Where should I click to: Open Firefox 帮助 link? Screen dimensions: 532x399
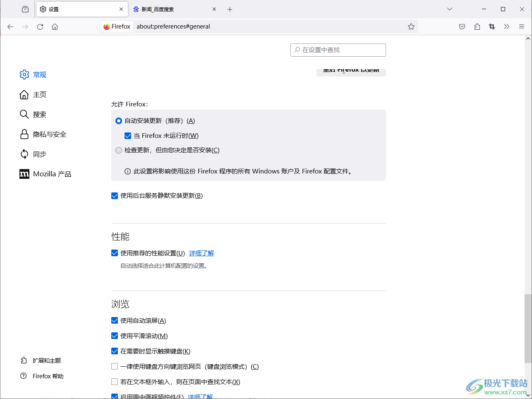[x=42, y=376]
